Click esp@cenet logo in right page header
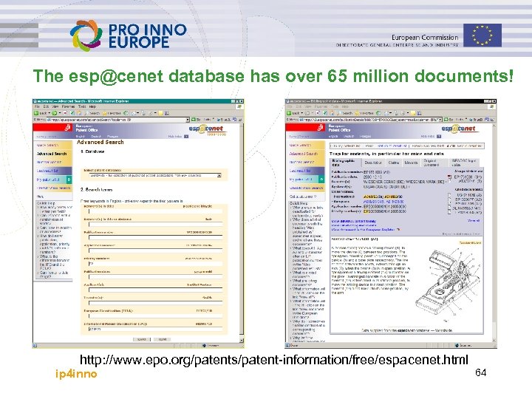The width and height of the screenshot is (532, 399). [460, 129]
